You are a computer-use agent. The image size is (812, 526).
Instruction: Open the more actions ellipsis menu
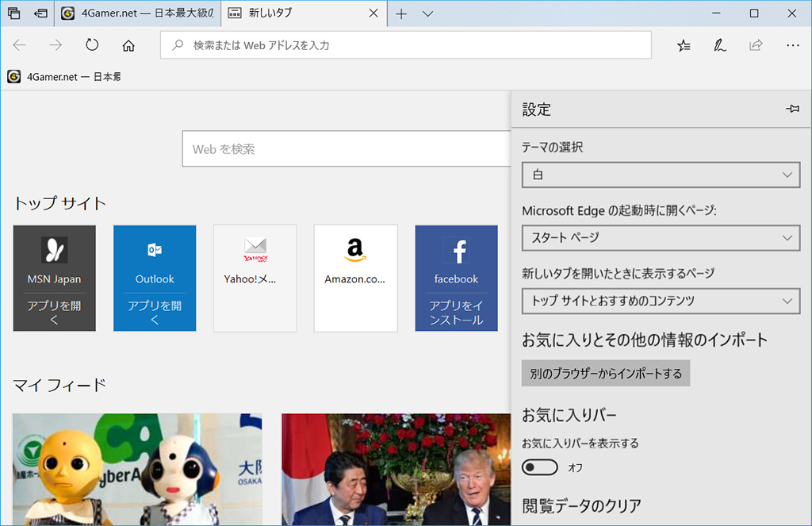(792, 45)
